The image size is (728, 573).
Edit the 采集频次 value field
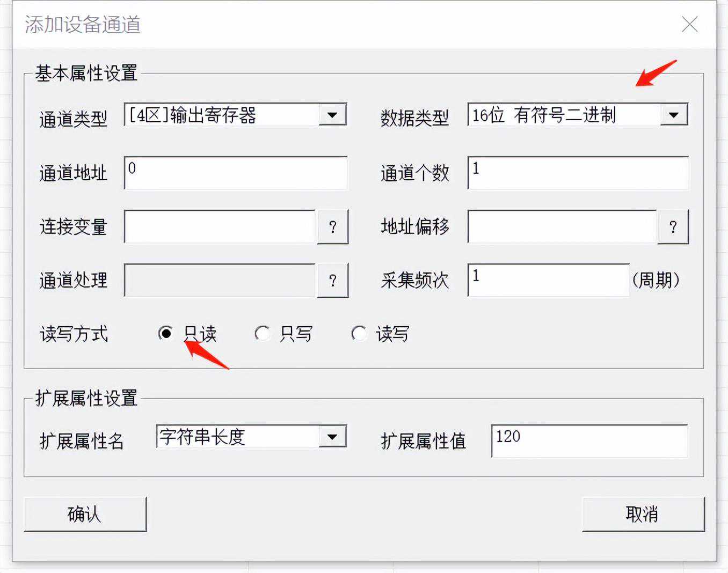548,280
